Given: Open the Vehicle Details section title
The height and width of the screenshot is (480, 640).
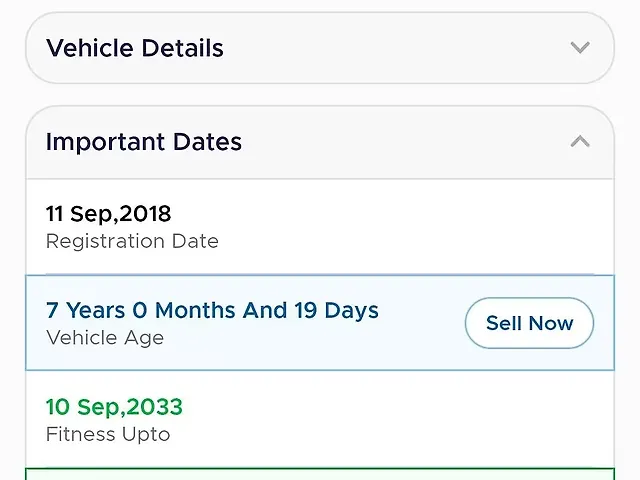Looking at the screenshot, I should tap(135, 48).
